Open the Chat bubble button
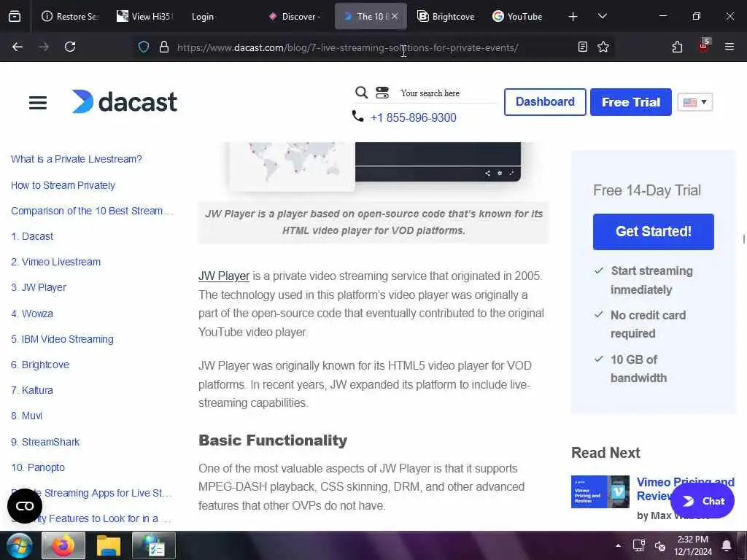Viewport: 747px width, 560px height. tap(703, 501)
